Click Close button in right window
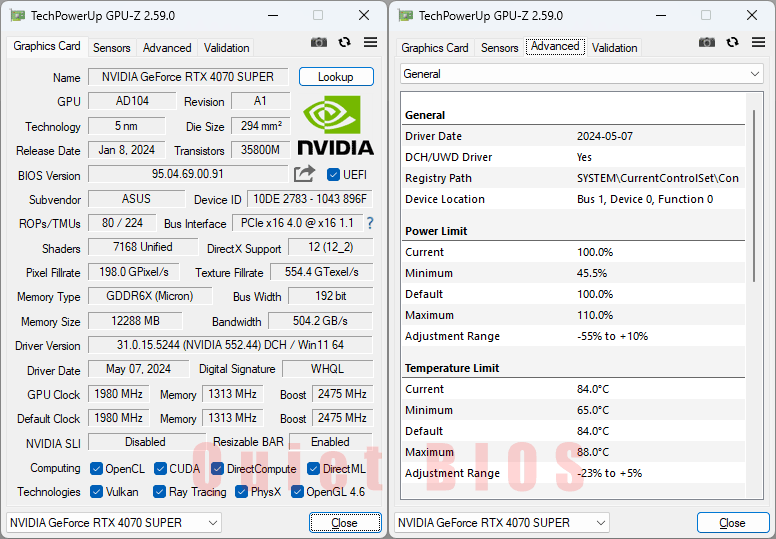The image size is (776, 539). pyautogui.click(x=732, y=523)
